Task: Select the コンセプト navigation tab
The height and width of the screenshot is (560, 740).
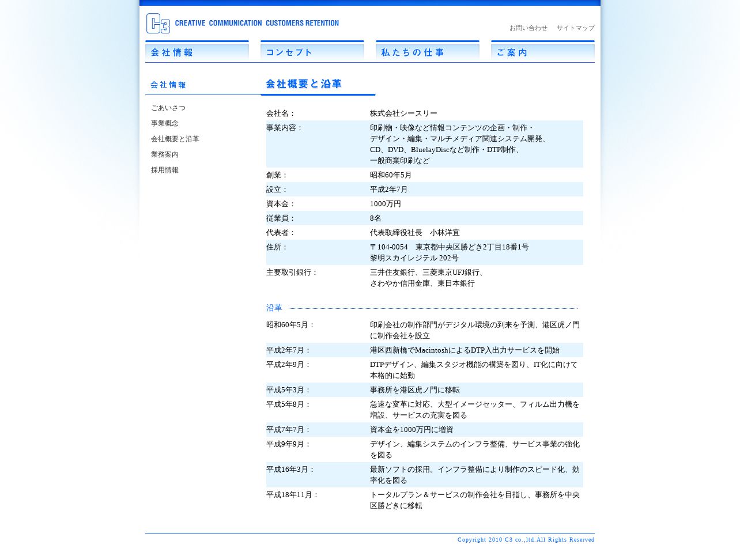Action: click(x=312, y=51)
